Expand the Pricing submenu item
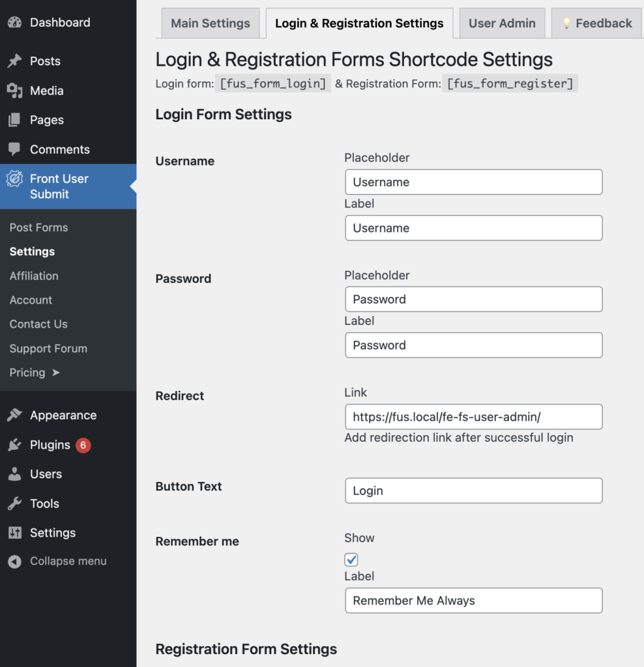 coord(35,373)
